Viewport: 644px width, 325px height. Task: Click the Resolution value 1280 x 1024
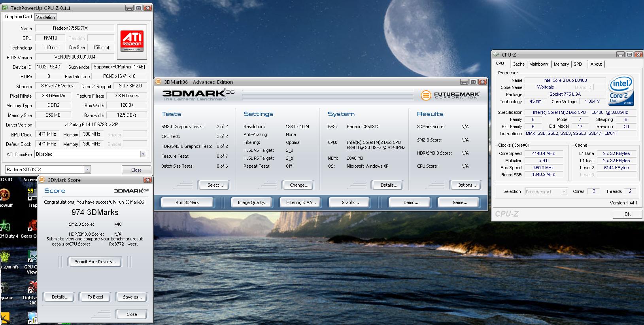click(297, 127)
